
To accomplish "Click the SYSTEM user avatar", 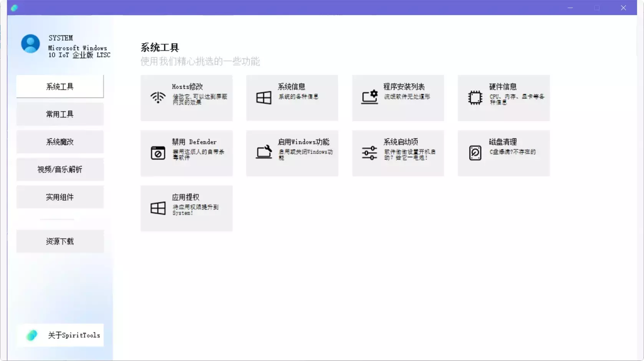I will click(x=30, y=43).
